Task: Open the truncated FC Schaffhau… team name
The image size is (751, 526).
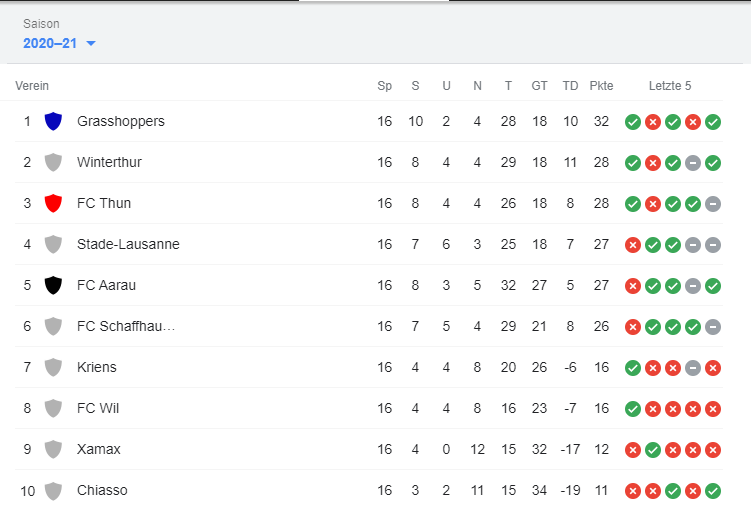Action: point(126,326)
